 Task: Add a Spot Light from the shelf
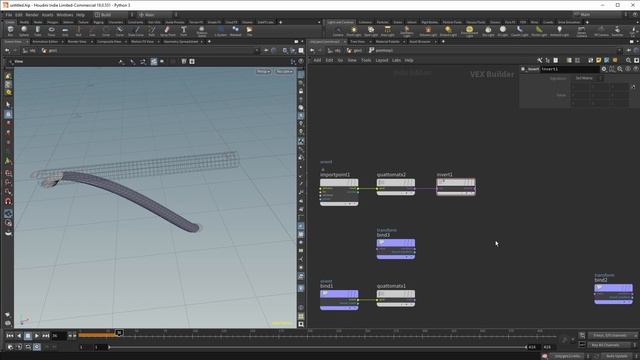point(371,31)
